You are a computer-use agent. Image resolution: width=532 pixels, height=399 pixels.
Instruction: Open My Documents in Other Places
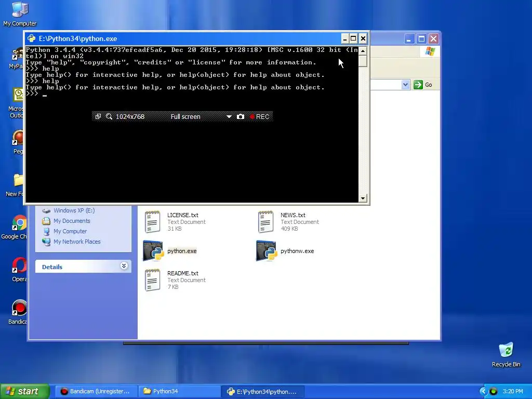(72, 221)
